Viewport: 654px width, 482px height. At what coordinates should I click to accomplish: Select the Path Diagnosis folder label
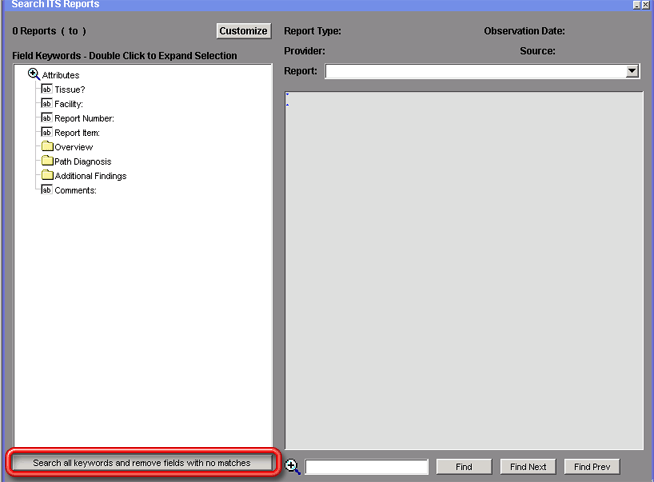coord(83,162)
